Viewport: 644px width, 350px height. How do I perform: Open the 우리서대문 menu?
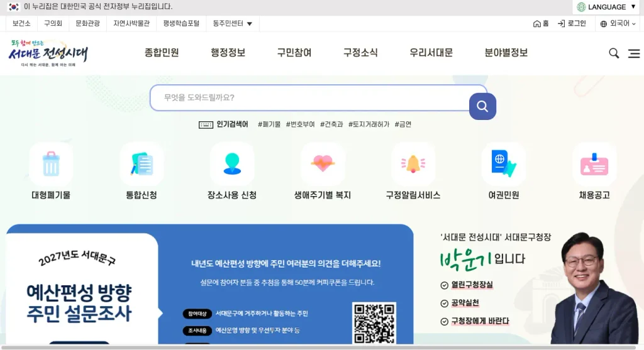431,53
